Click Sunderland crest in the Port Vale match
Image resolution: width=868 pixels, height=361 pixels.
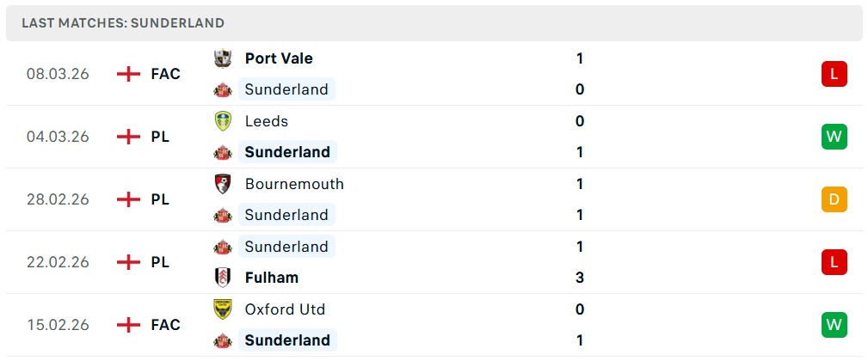coord(223,89)
